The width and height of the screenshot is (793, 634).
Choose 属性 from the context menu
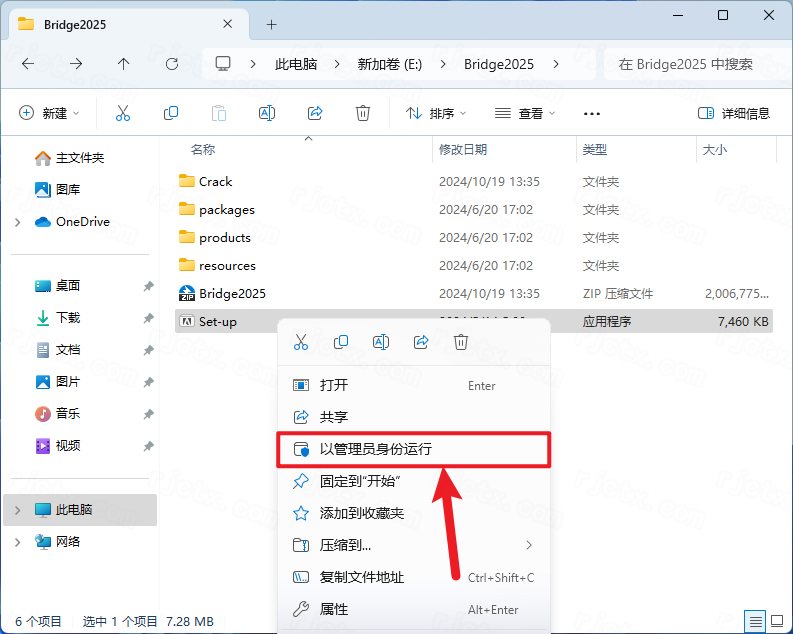pos(334,609)
